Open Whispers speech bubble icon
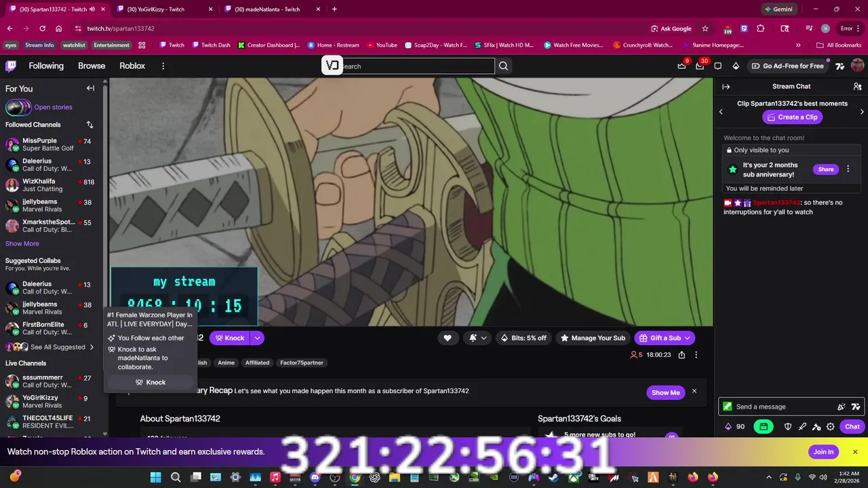 (717, 66)
